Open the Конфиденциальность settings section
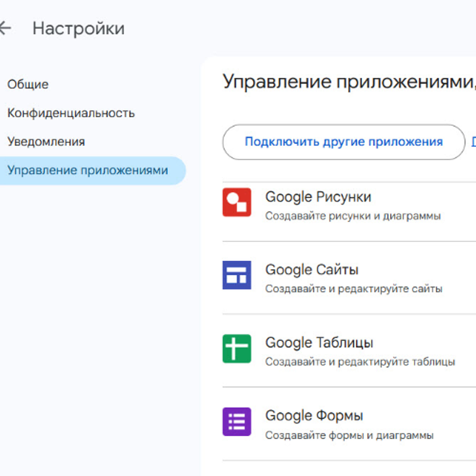476x476 pixels. tap(71, 113)
